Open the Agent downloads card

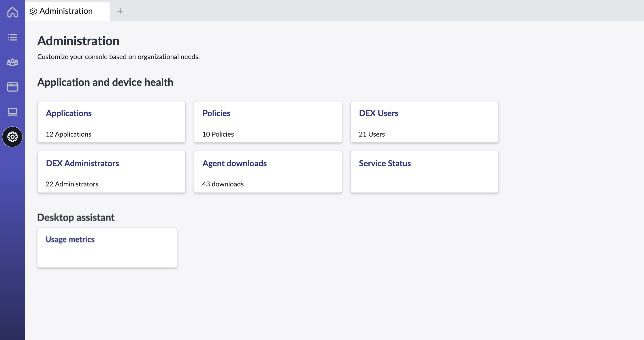[268, 172]
